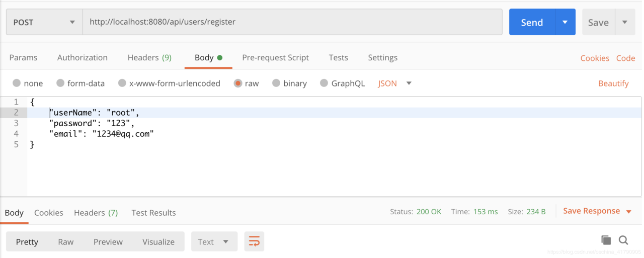
Task: Switch to the Authorization tab
Action: [83, 57]
